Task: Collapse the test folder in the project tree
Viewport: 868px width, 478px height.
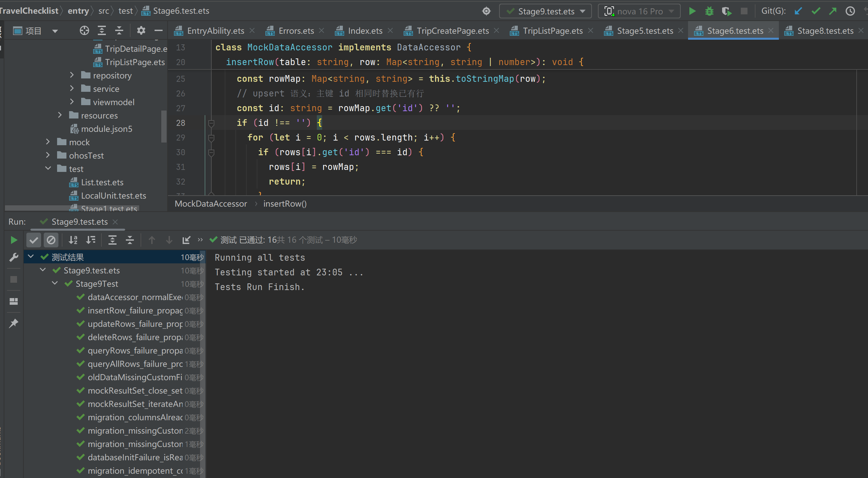Action: pyautogui.click(x=48, y=168)
